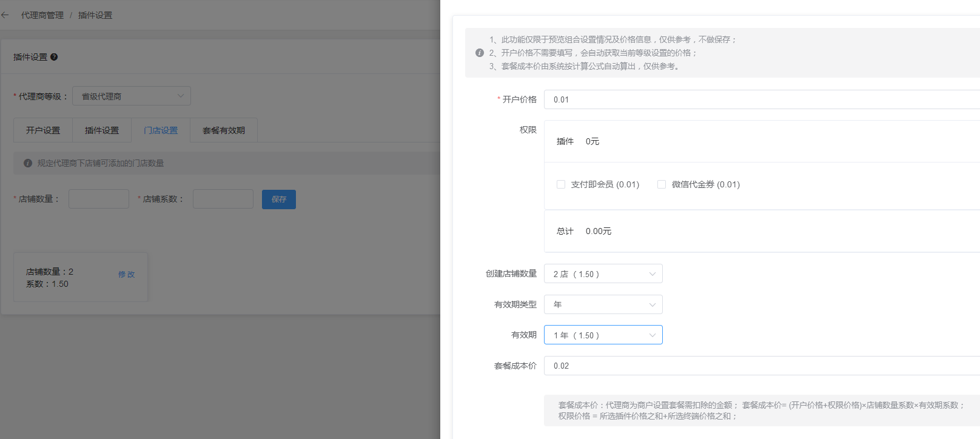Click the 店铺数量 input field
980x439 pixels.
click(99, 199)
